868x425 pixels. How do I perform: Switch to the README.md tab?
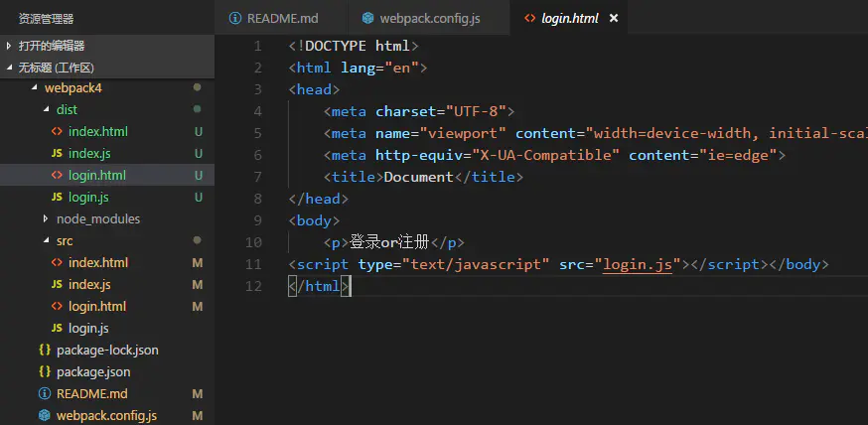[282, 18]
